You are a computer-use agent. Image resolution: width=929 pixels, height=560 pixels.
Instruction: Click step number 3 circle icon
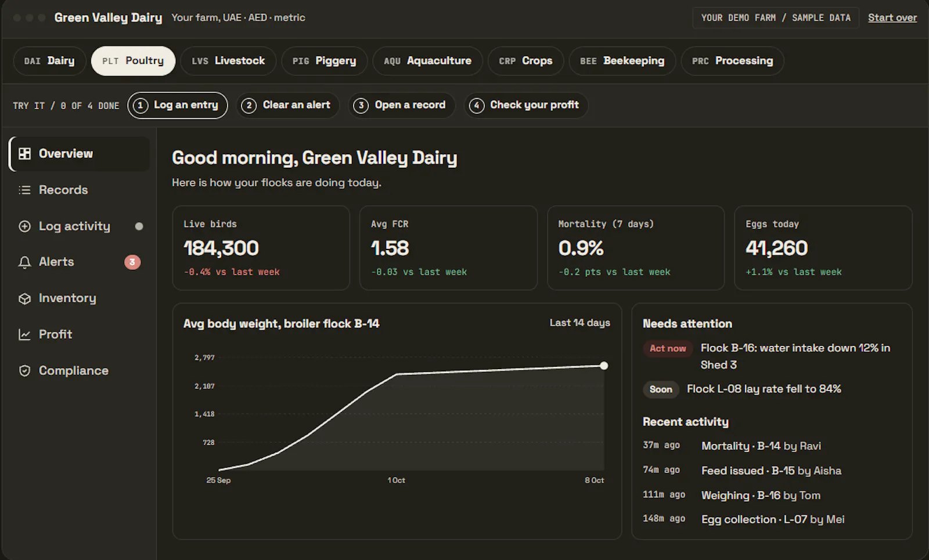point(361,105)
